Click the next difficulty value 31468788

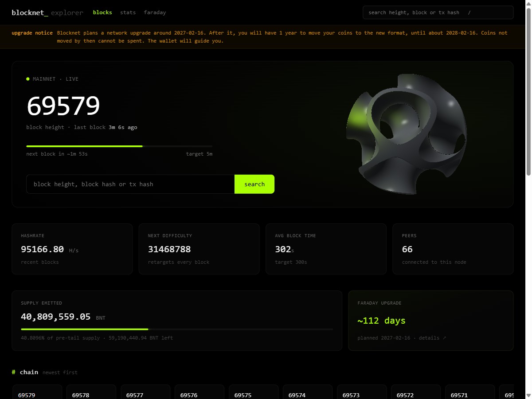(169, 249)
